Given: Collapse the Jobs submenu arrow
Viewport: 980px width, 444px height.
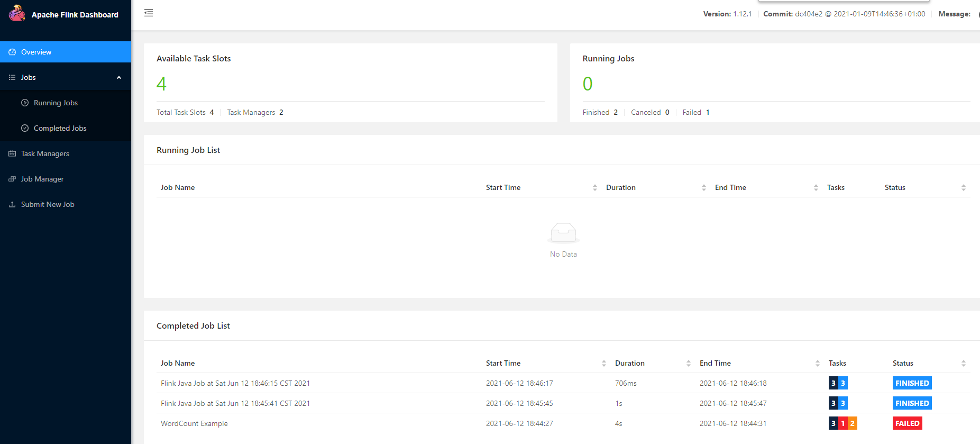Looking at the screenshot, I should [x=119, y=77].
